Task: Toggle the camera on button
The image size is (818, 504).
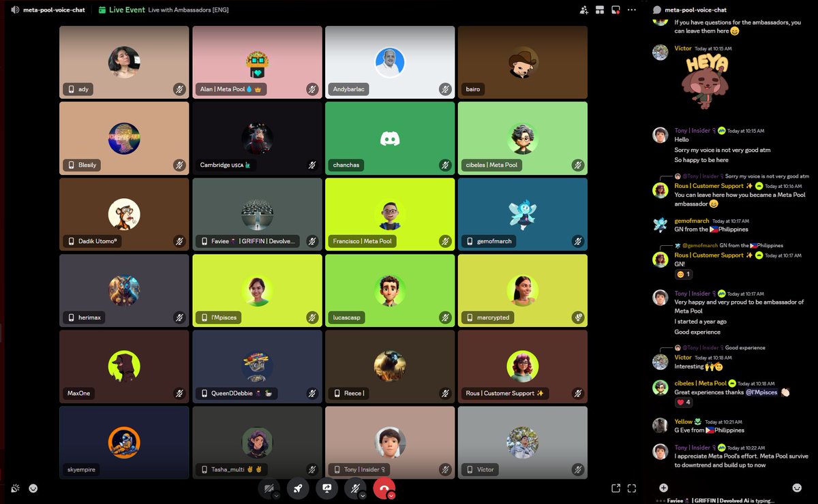Action: pyautogui.click(x=268, y=488)
